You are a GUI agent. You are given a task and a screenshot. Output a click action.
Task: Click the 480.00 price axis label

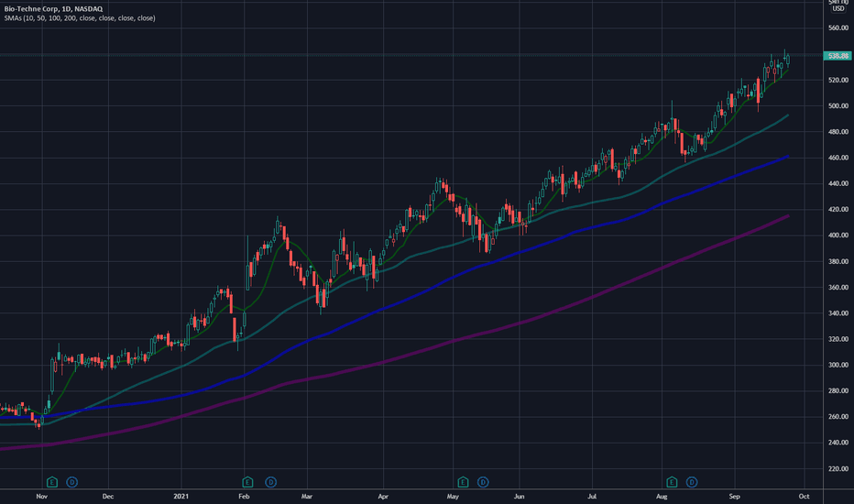pyautogui.click(x=838, y=132)
